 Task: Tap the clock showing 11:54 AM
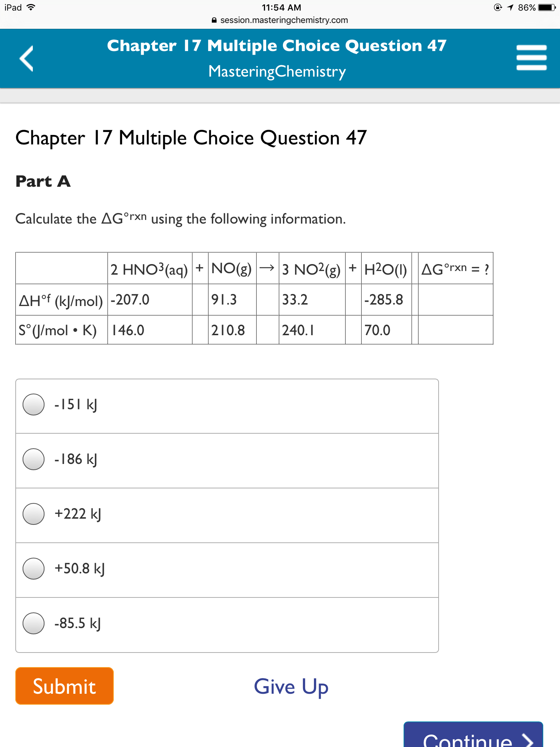click(279, 8)
